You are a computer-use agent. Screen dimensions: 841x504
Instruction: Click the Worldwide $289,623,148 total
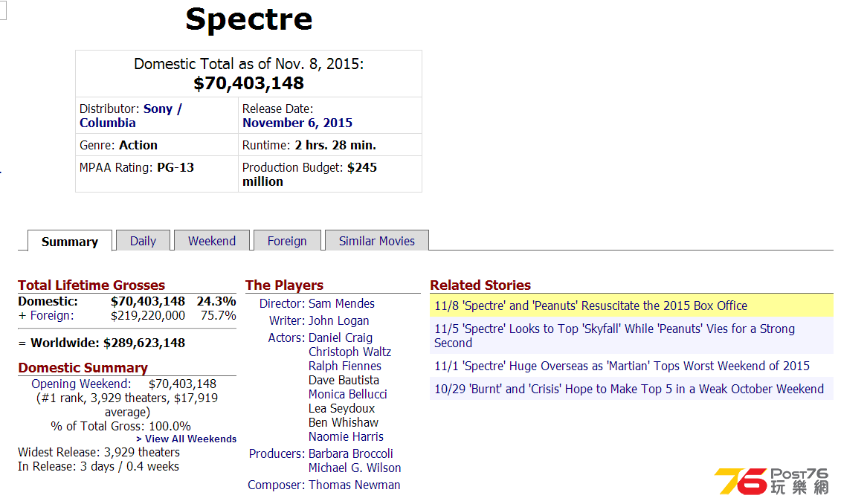[102, 343]
